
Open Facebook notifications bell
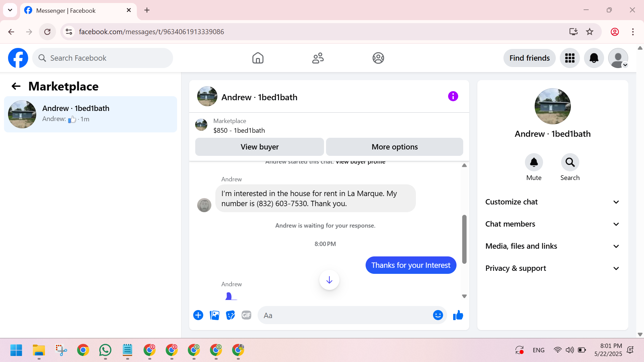click(x=594, y=58)
